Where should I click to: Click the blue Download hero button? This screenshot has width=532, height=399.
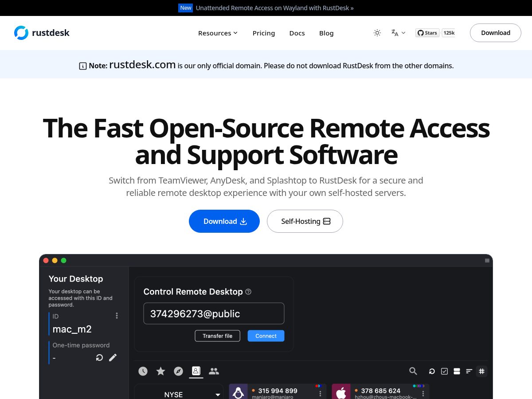(x=224, y=221)
